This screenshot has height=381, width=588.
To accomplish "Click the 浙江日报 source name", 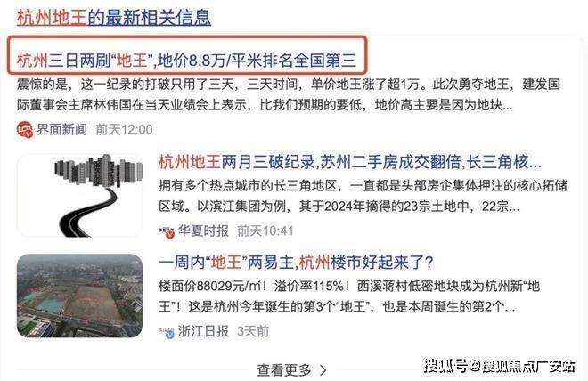I will [203, 331].
